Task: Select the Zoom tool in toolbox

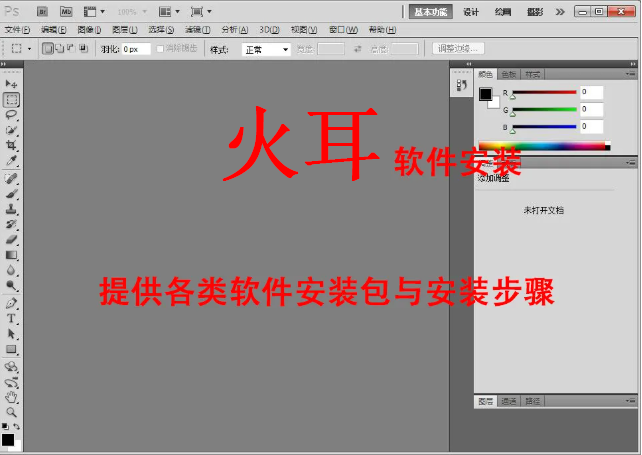Action: [11, 412]
